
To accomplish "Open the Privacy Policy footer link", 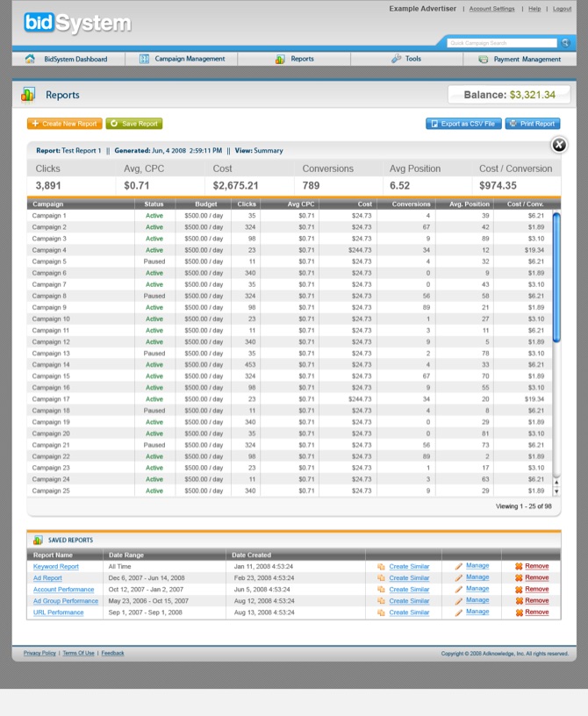I will tap(39, 654).
